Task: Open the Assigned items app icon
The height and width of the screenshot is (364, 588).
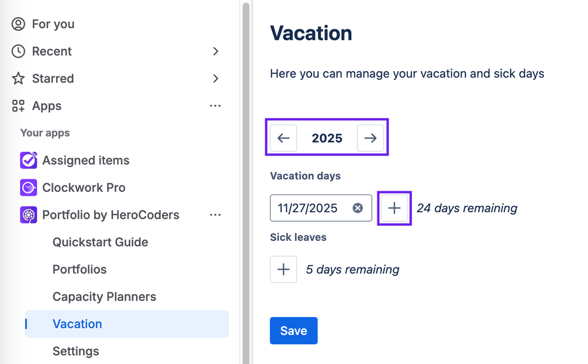Action: pos(28,161)
